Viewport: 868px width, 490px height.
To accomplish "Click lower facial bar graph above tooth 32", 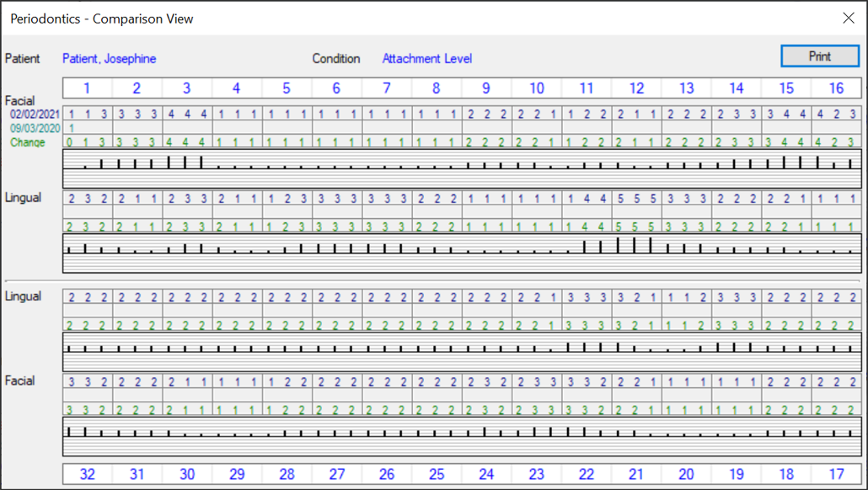I will pyautogui.click(x=87, y=436).
